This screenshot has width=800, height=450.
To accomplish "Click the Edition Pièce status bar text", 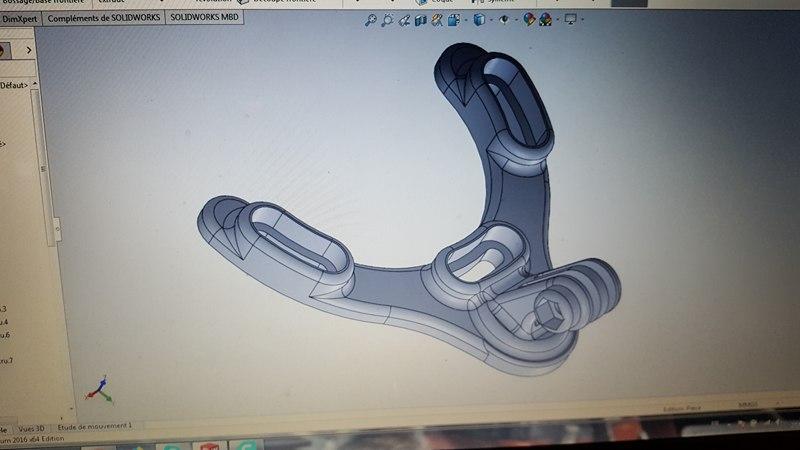I will pos(682,409).
